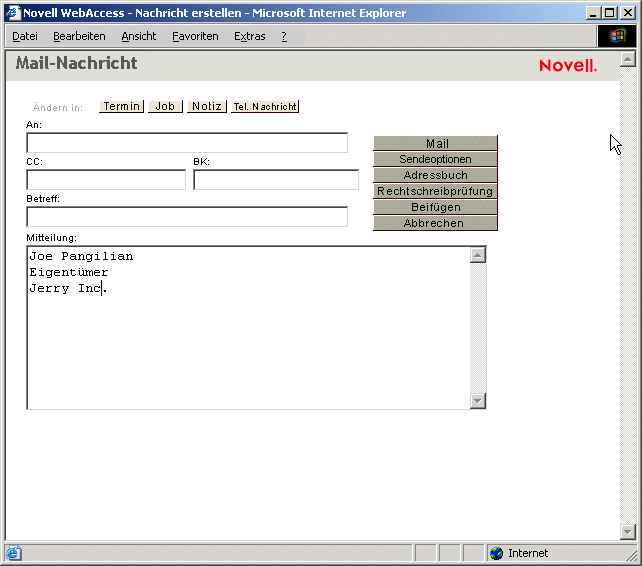The height and width of the screenshot is (566, 642).
Task: Open the Adressbuch
Action: click(x=435, y=175)
